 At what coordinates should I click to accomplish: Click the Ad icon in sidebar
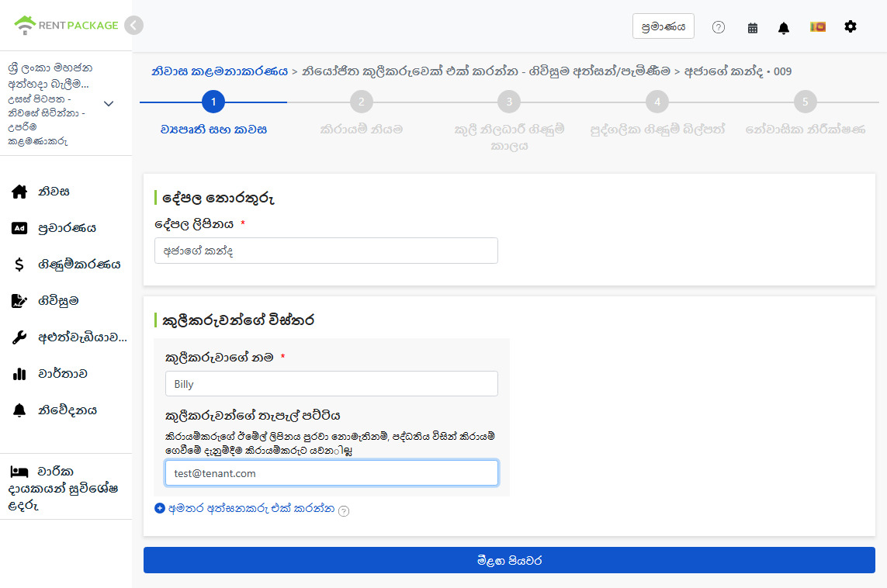pyautogui.click(x=19, y=228)
